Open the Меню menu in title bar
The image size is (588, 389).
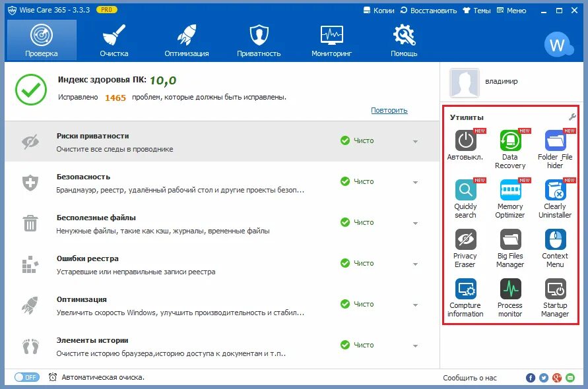tap(511, 11)
